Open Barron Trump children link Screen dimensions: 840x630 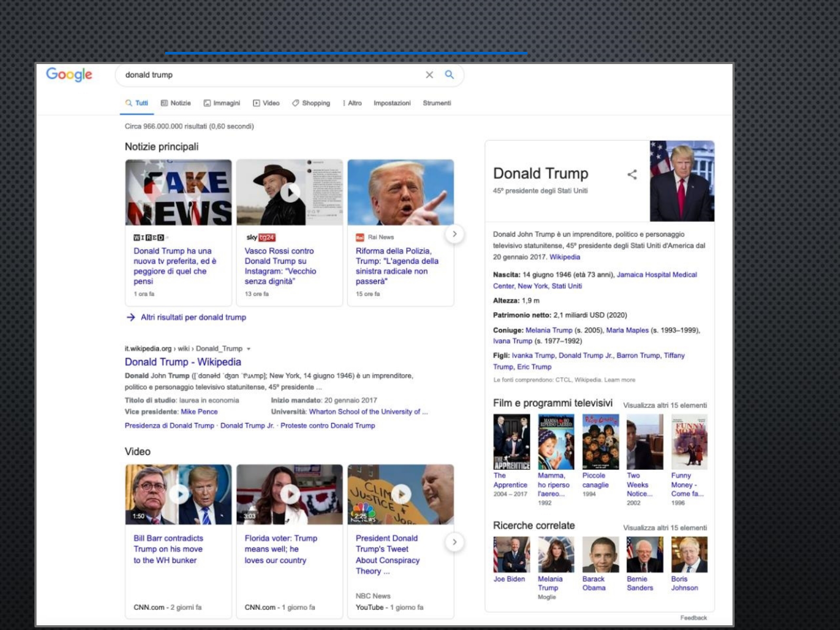point(638,356)
